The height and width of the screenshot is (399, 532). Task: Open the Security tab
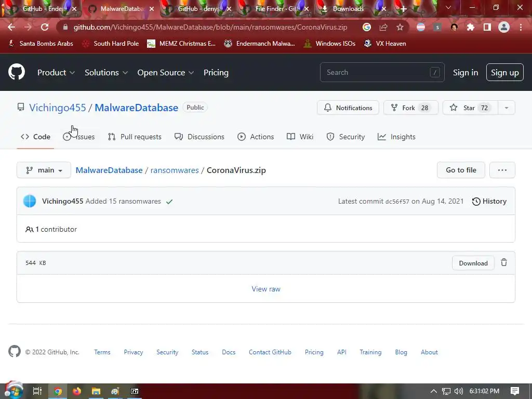tap(345, 137)
